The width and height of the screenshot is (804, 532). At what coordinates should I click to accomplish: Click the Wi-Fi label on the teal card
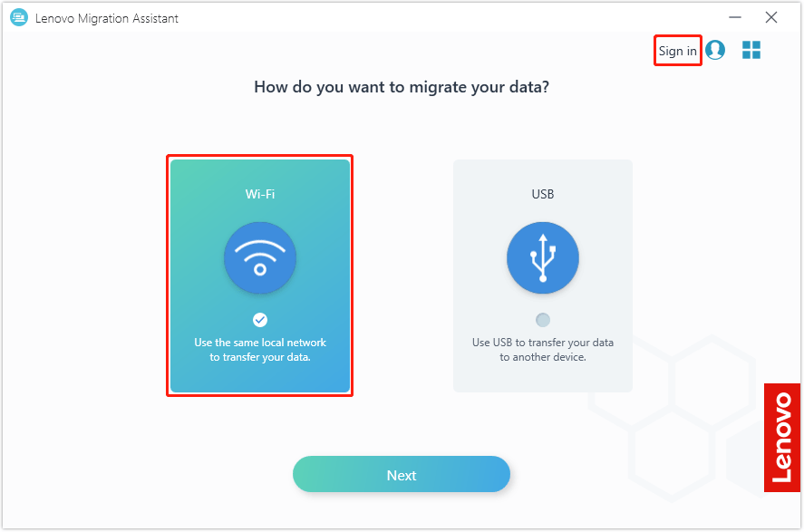coord(260,193)
